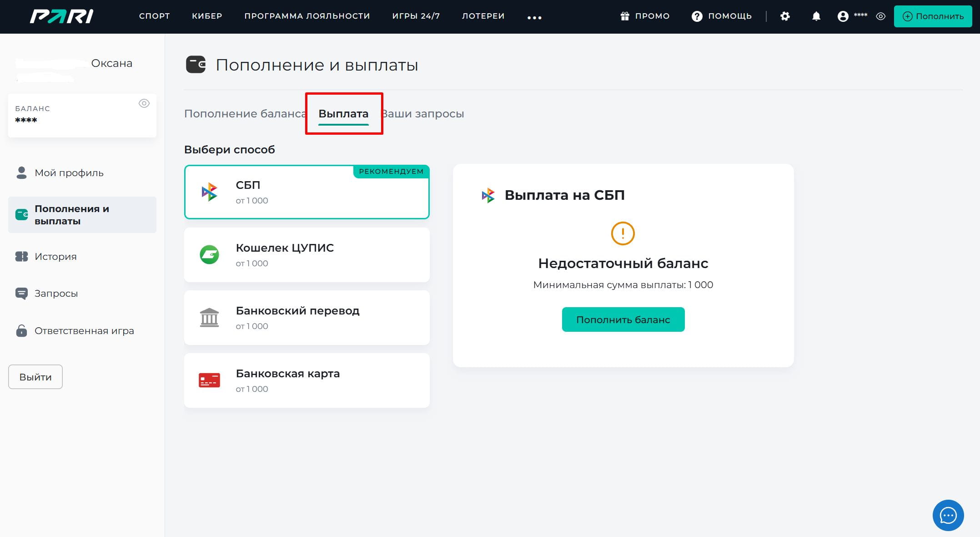Screen dimensions: 980x537
Task: Click the Выбери способ heading
Action: pyautogui.click(x=230, y=150)
